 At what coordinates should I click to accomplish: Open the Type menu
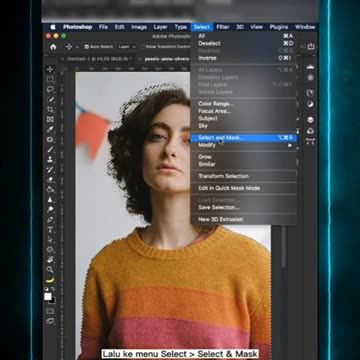[x=181, y=27]
